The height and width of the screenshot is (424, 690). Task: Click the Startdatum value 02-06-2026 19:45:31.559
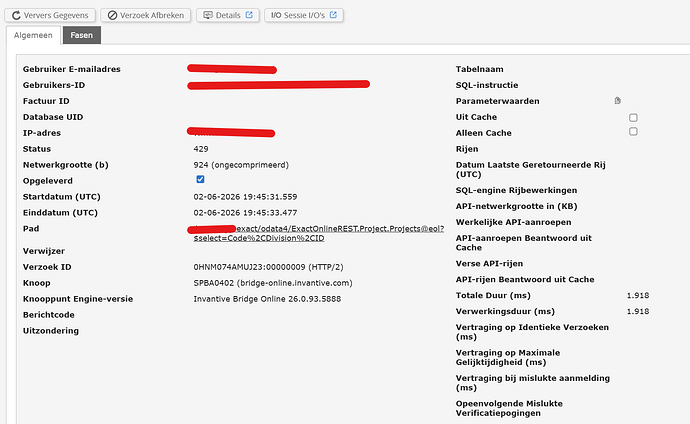click(245, 197)
